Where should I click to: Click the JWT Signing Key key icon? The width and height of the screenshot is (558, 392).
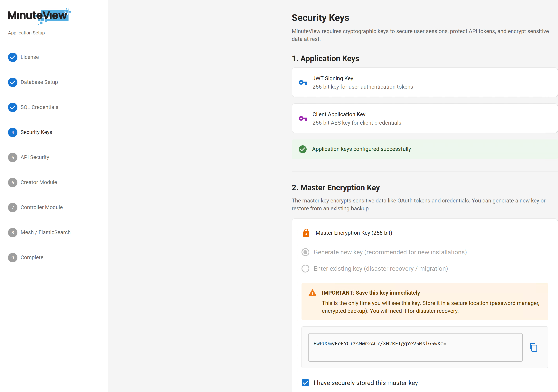tap(303, 83)
